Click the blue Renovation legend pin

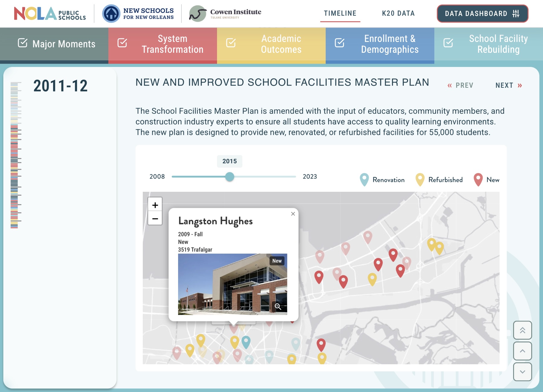364,180
